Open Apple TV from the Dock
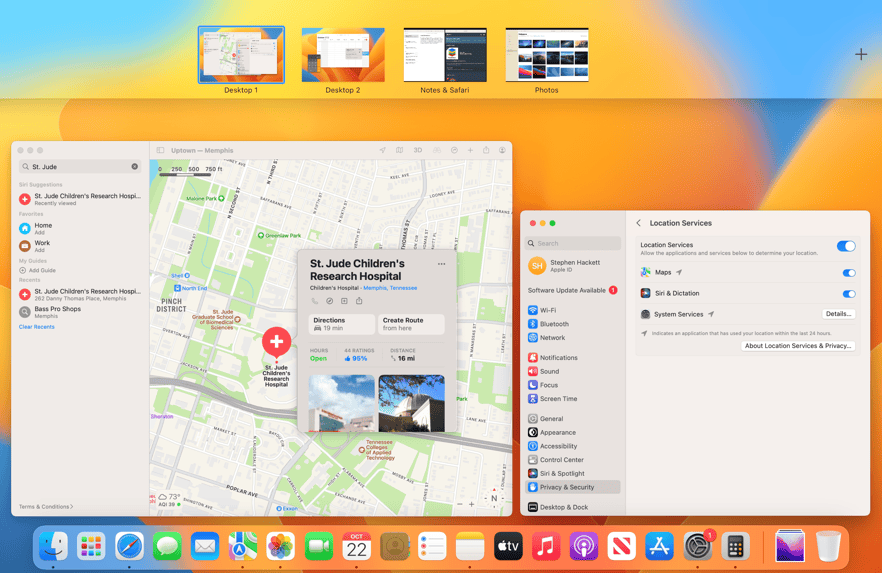 [x=508, y=546]
